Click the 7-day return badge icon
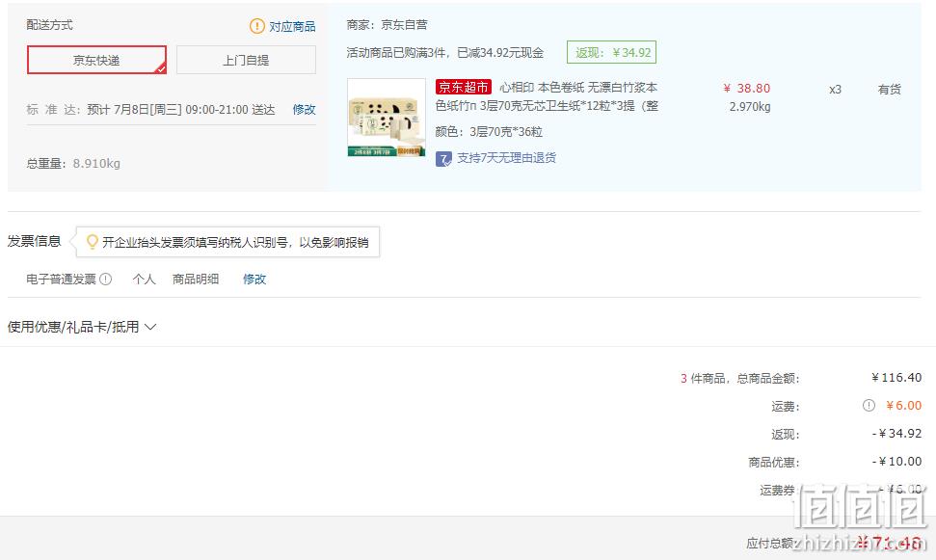 (443, 159)
